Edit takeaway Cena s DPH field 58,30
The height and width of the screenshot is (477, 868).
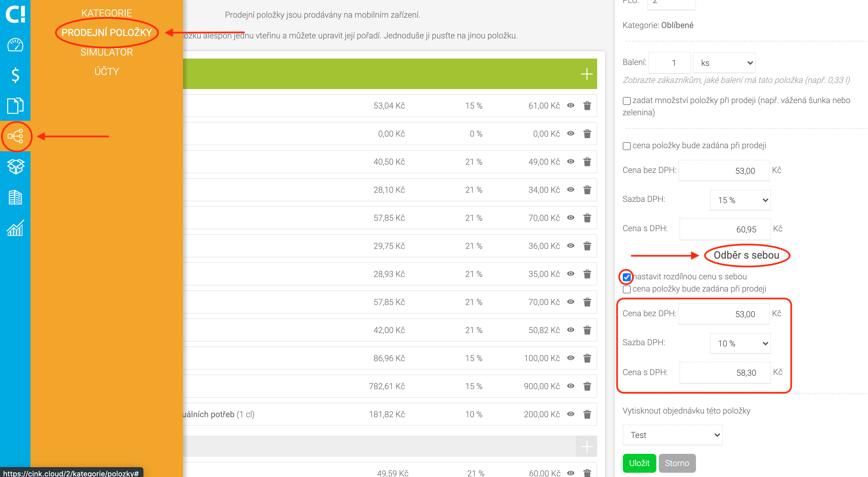click(725, 373)
